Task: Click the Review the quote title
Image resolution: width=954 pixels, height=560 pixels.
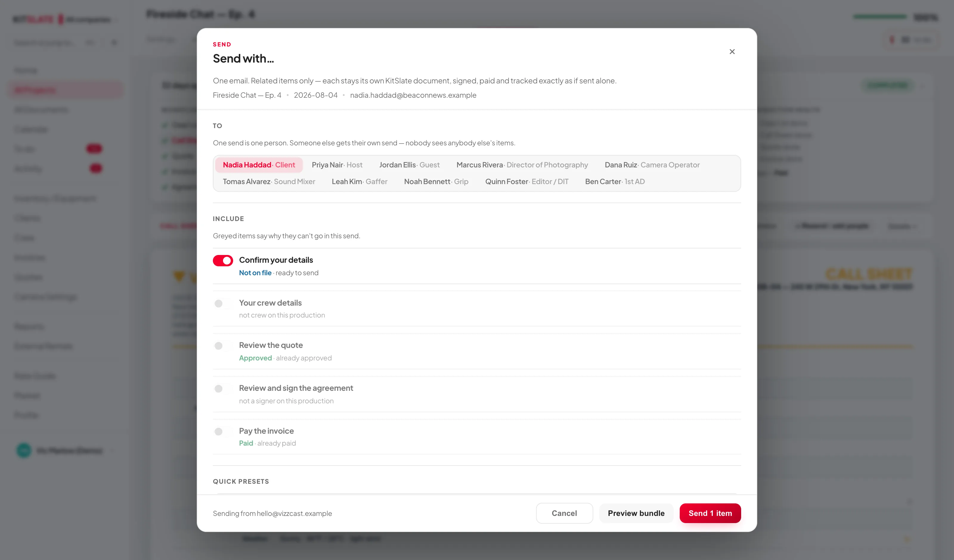Action: click(271, 345)
